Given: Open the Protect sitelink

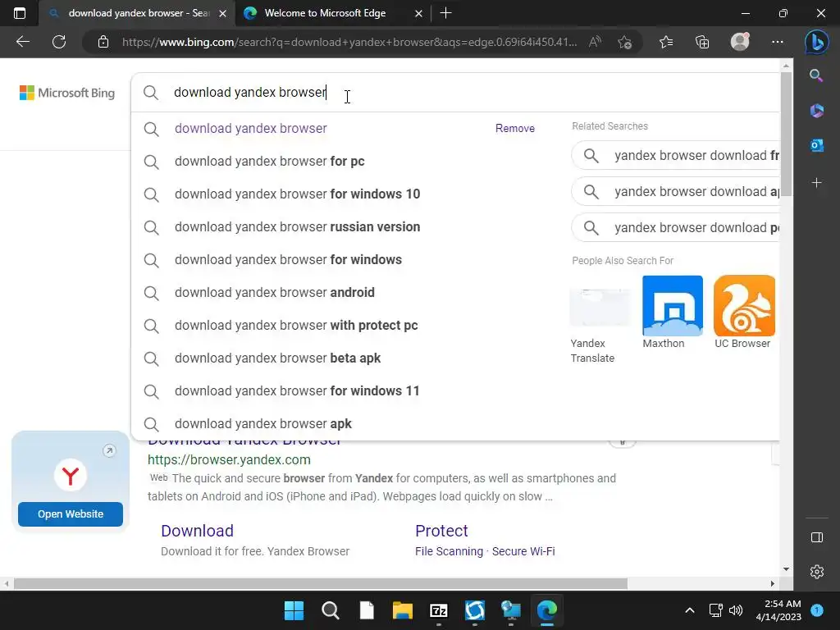Looking at the screenshot, I should click(441, 531).
